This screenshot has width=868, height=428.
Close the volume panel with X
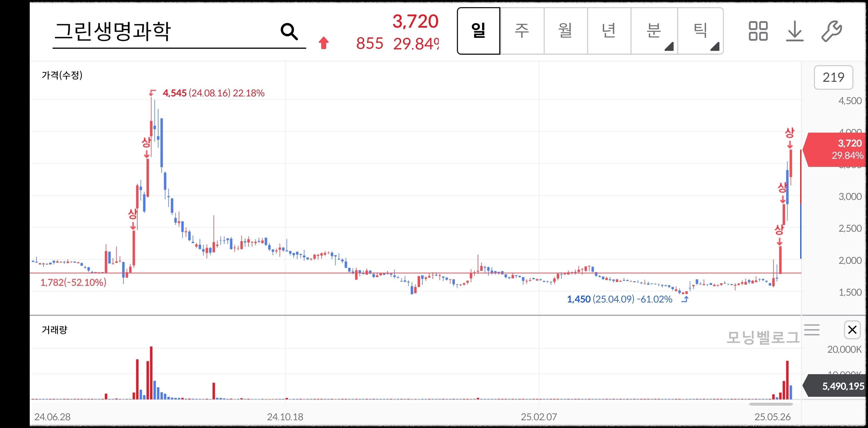point(852,330)
